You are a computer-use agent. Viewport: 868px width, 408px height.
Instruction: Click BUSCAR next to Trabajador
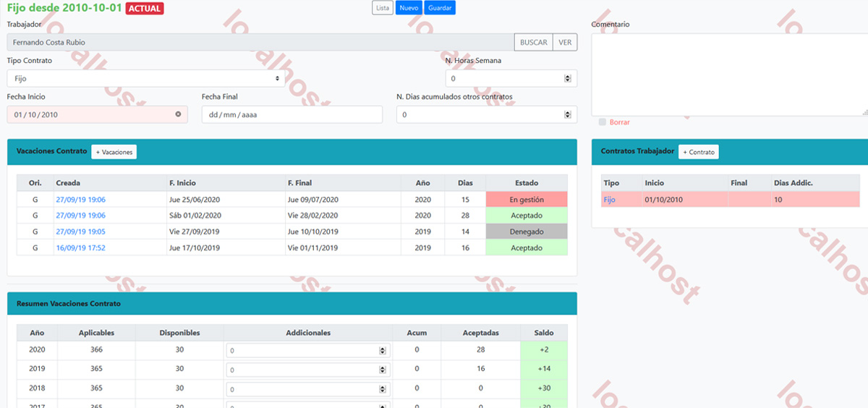(534, 43)
